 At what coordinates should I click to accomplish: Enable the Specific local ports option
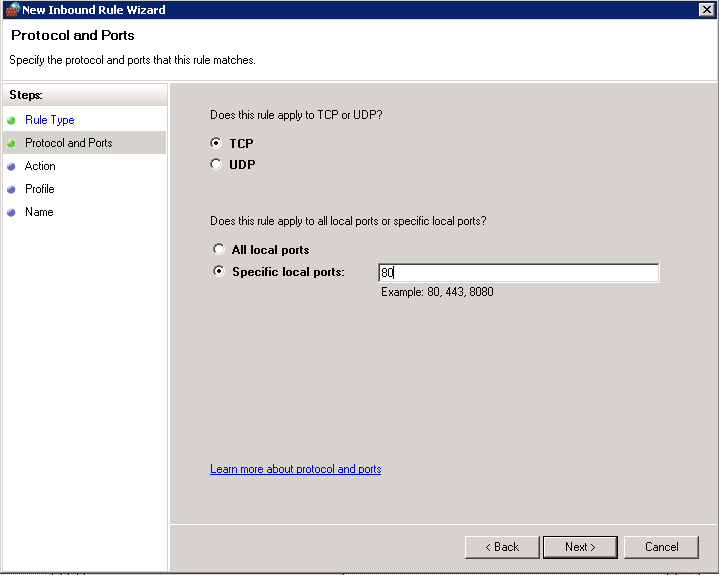click(219, 272)
